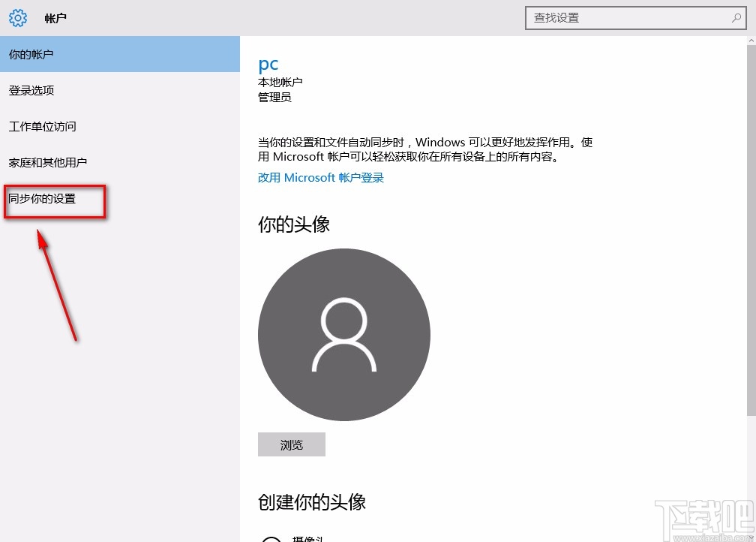Open 登录选项 from the sidebar
The image size is (756, 542).
click(x=31, y=90)
